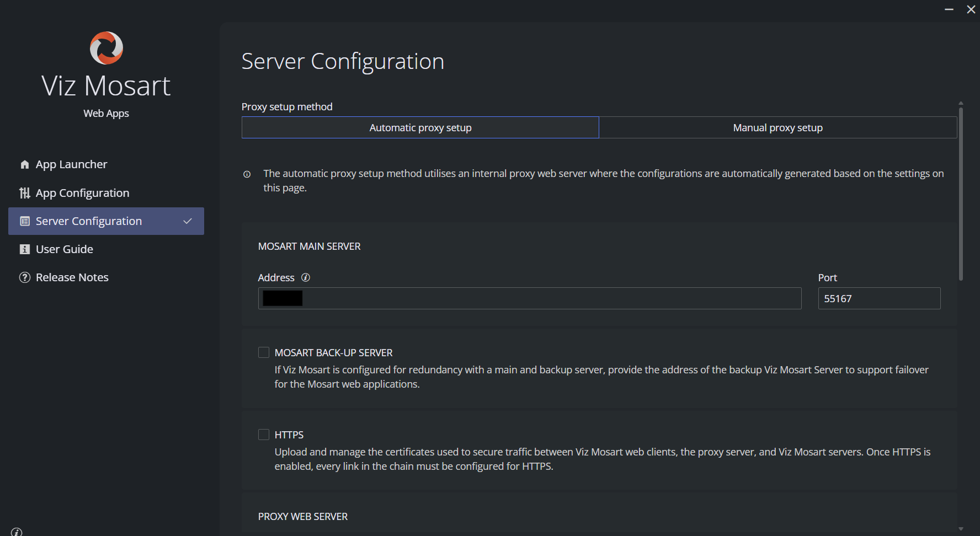Click the info icon next to Address

point(306,277)
